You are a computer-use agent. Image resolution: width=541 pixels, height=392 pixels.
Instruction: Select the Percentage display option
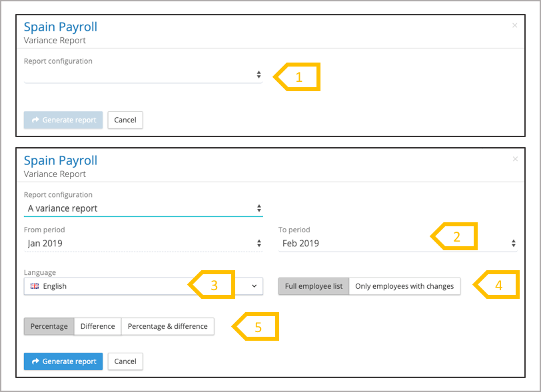click(49, 326)
